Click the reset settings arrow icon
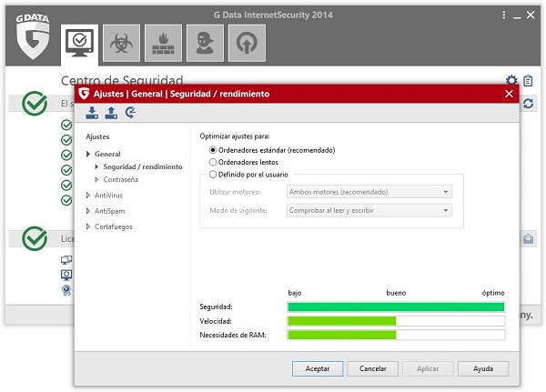This screenshot has width=546, height=392. pos(130,113)
